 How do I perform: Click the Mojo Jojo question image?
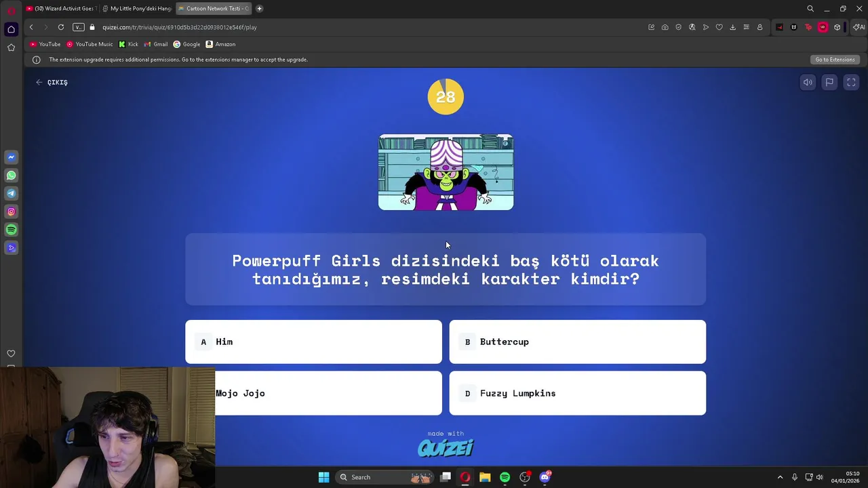coord(446,172)
